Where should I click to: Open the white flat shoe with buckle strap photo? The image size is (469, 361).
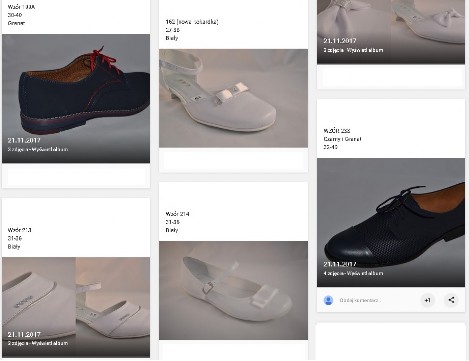233,290
